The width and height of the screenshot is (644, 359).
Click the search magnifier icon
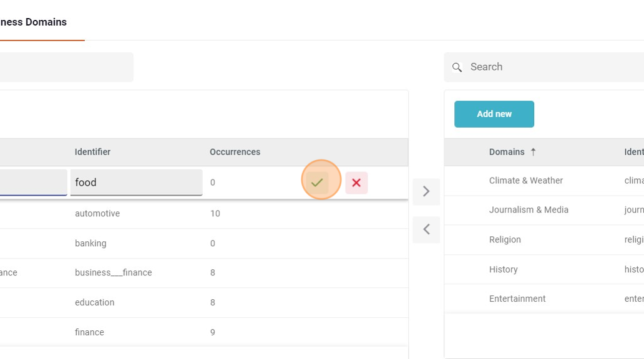click(x=457, y=67)
